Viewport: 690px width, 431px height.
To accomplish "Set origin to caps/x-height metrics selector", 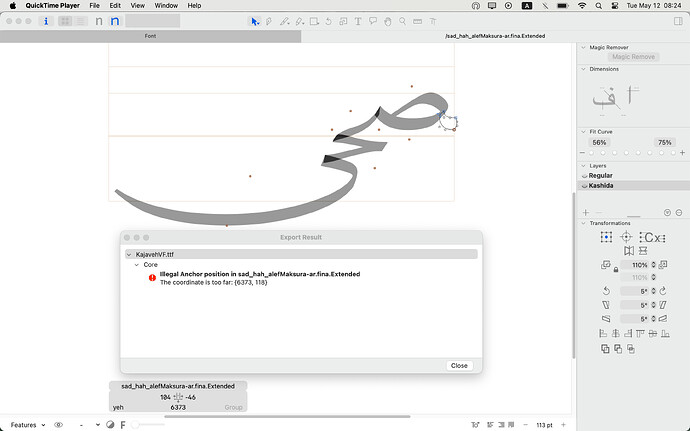I will click(x=652, y=238).
